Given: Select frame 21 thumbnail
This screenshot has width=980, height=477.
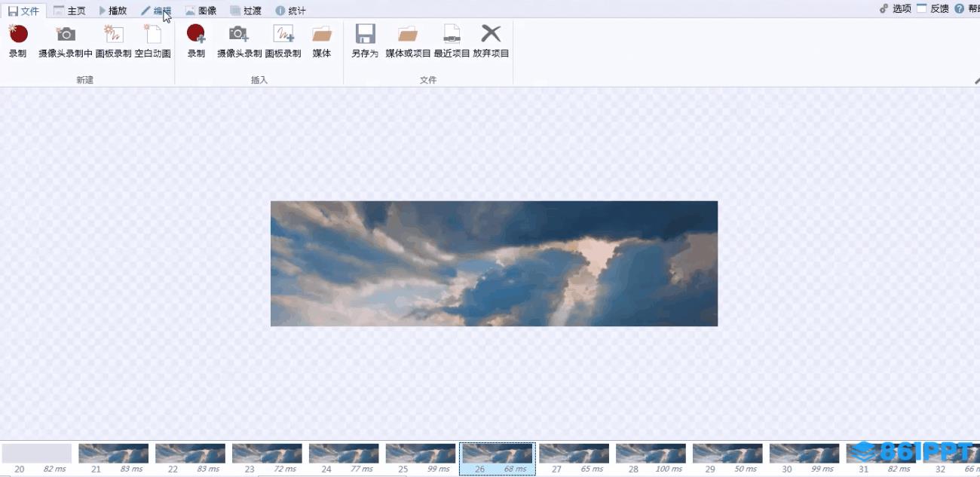Looking at the screenshot, I should (x=114, y=453).
